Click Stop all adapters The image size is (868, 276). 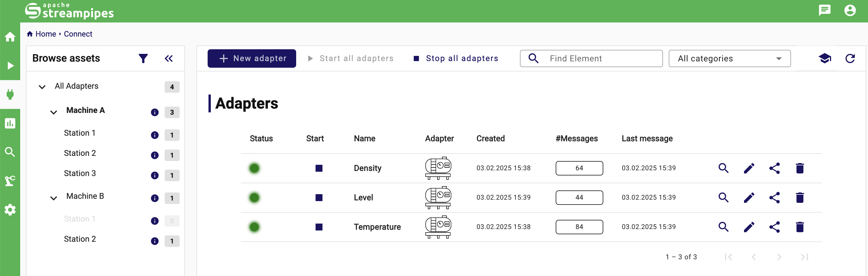456,58
